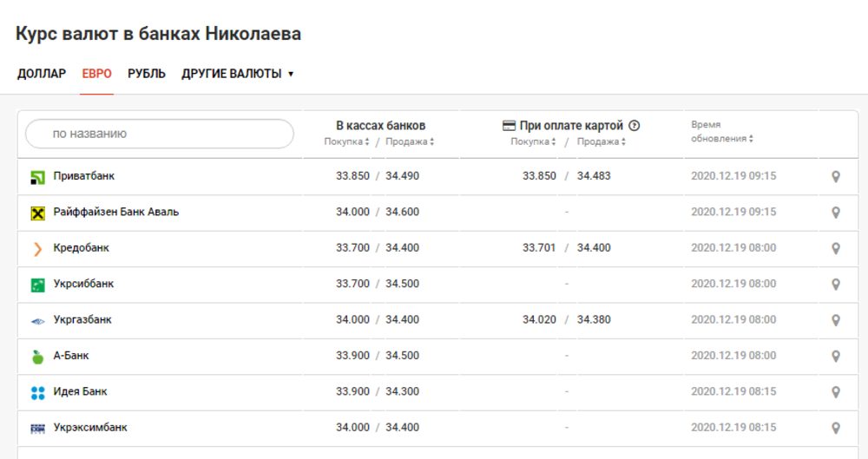Click Приватбанк cash sale rate 34.490

(x=403, y=176)
